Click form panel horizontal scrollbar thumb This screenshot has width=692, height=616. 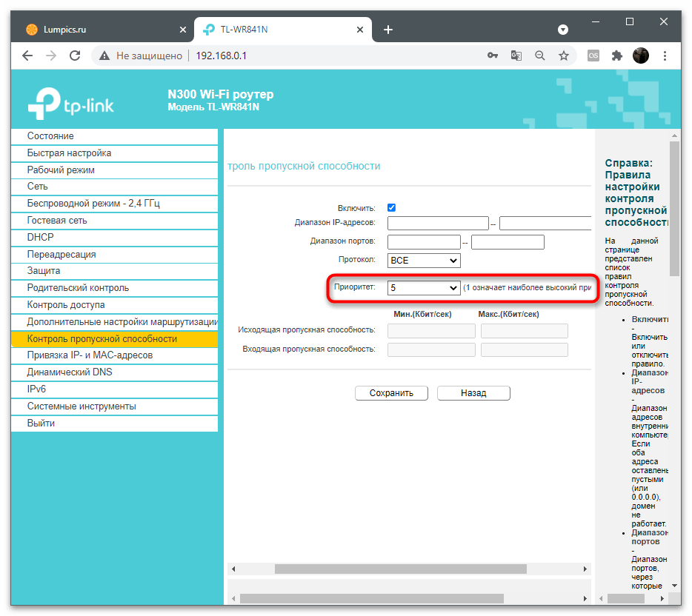(400, 569)
